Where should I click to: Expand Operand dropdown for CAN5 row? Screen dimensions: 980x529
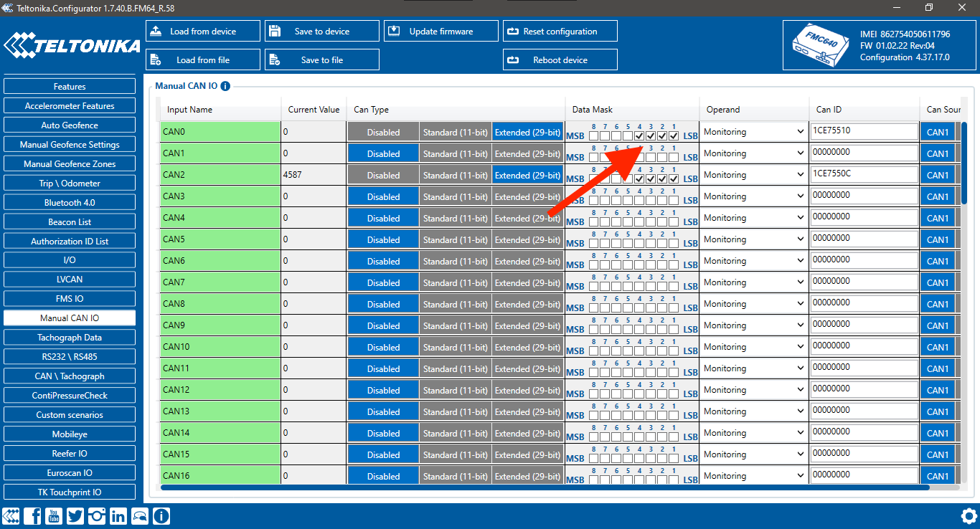point(753,239)
